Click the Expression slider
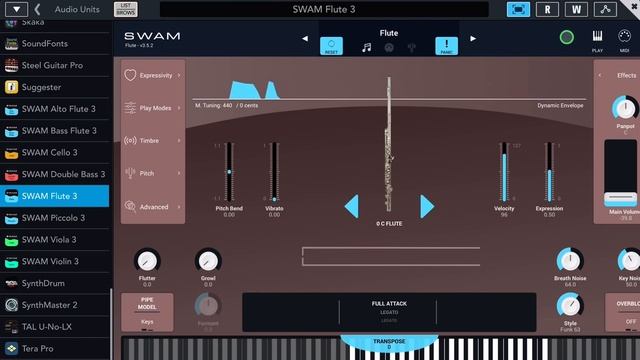 (x=549, y=171)
